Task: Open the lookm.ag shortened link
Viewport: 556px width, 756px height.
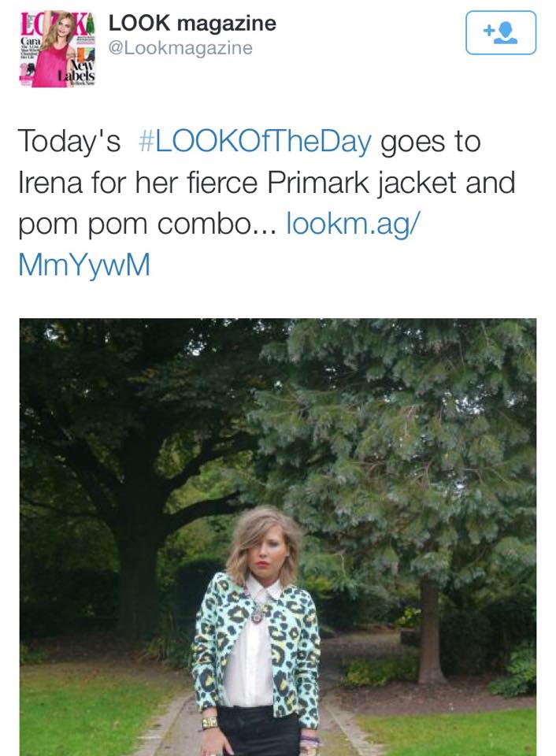Action: [x=353, y=224]
